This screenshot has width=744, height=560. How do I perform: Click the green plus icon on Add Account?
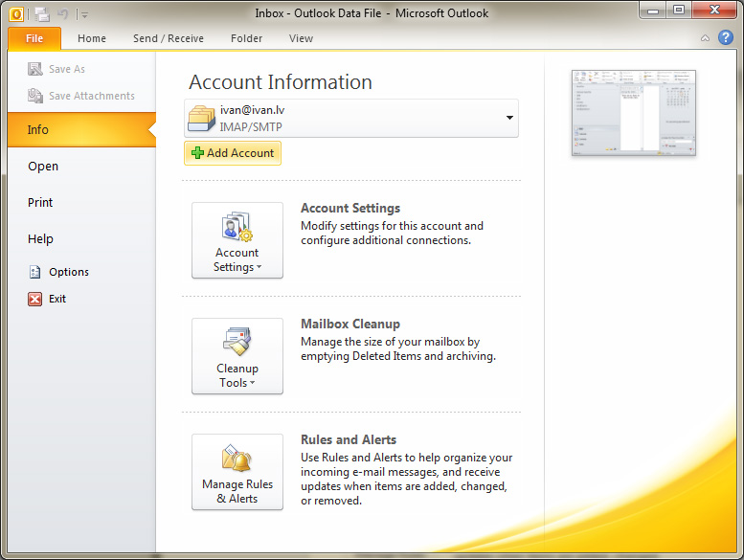(197, 153)
